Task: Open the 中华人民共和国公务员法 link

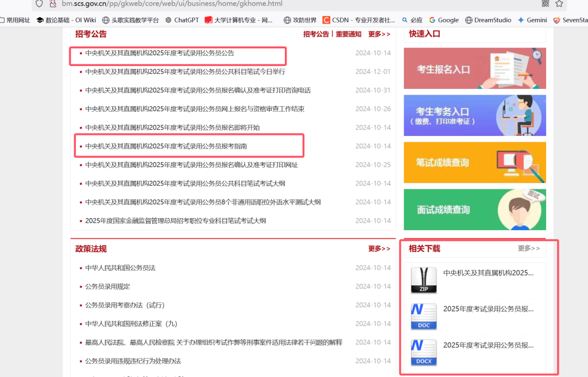Action: (x=120, y=268)
